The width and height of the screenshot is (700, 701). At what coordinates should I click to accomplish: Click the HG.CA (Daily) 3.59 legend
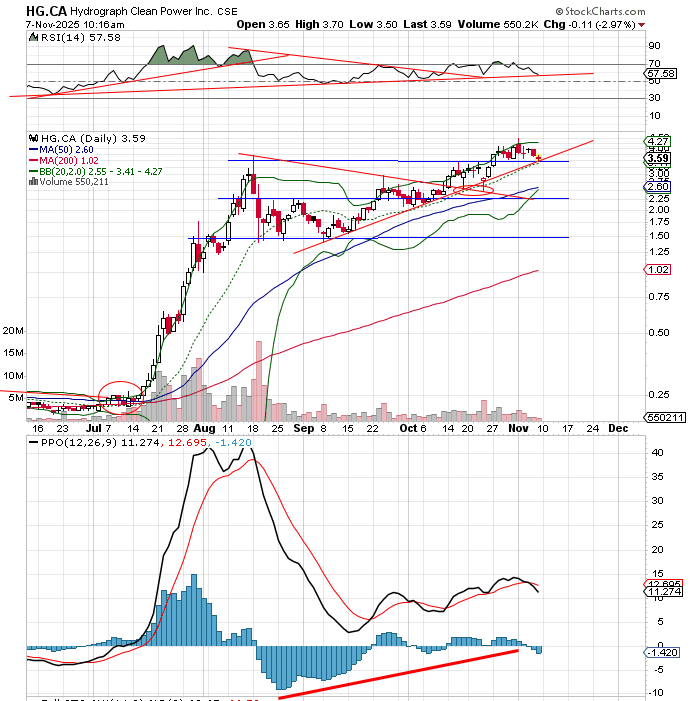coord(93,139)
